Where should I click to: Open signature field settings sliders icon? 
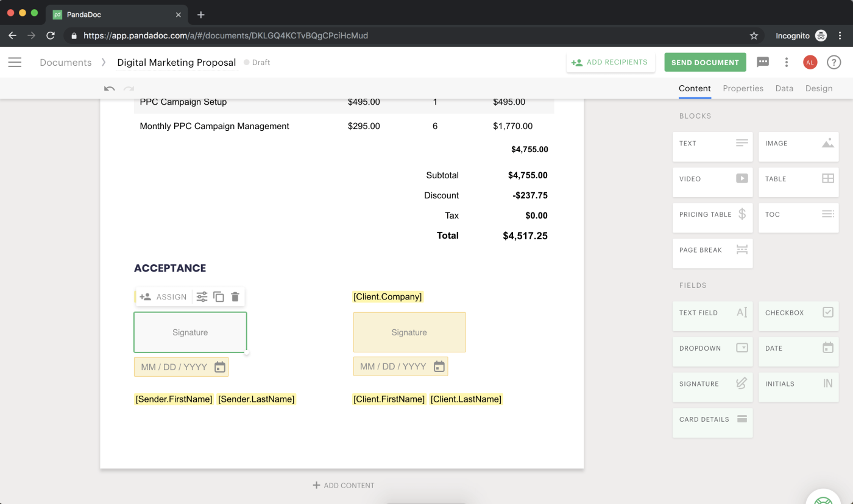tap(202, 296)
